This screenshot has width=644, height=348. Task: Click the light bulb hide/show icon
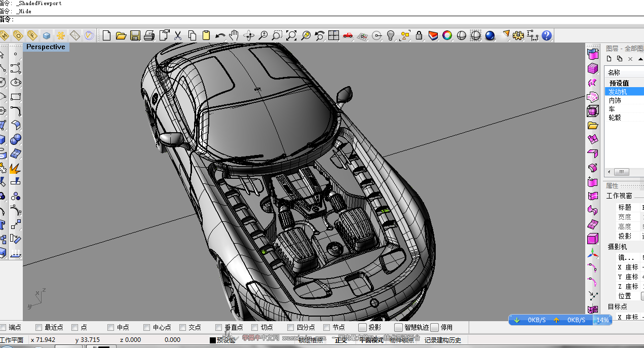coord(391,35)
